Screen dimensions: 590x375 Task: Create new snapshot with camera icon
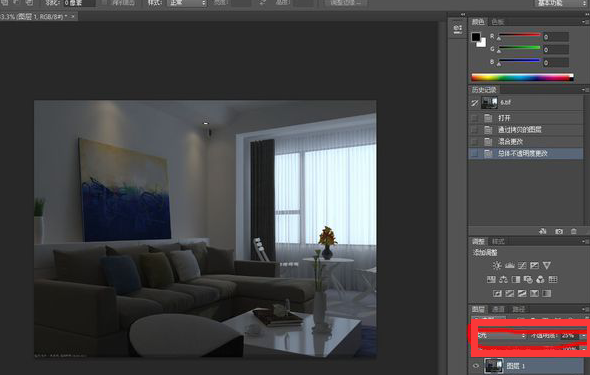point(559,231)
